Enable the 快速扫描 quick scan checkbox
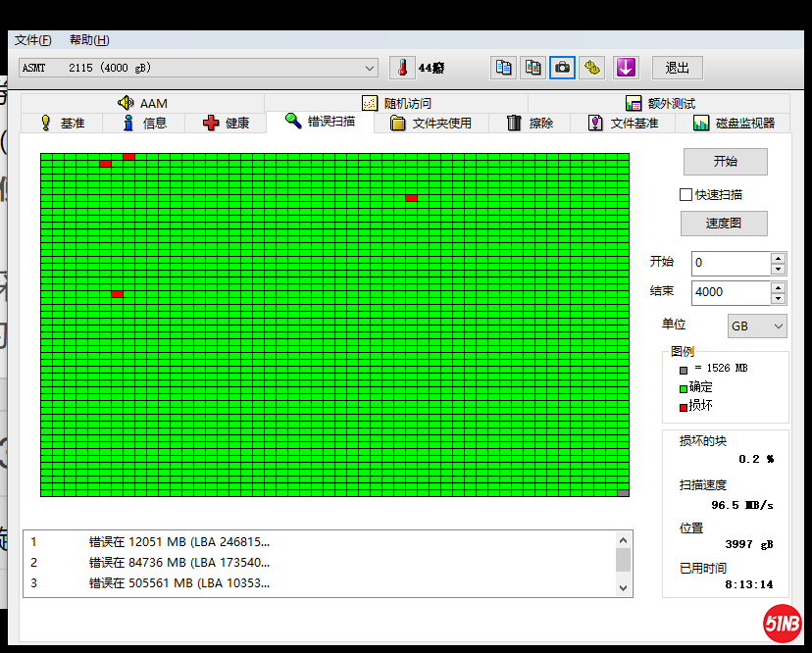Screen dimensions: 812x653 (x=686, y=194)
